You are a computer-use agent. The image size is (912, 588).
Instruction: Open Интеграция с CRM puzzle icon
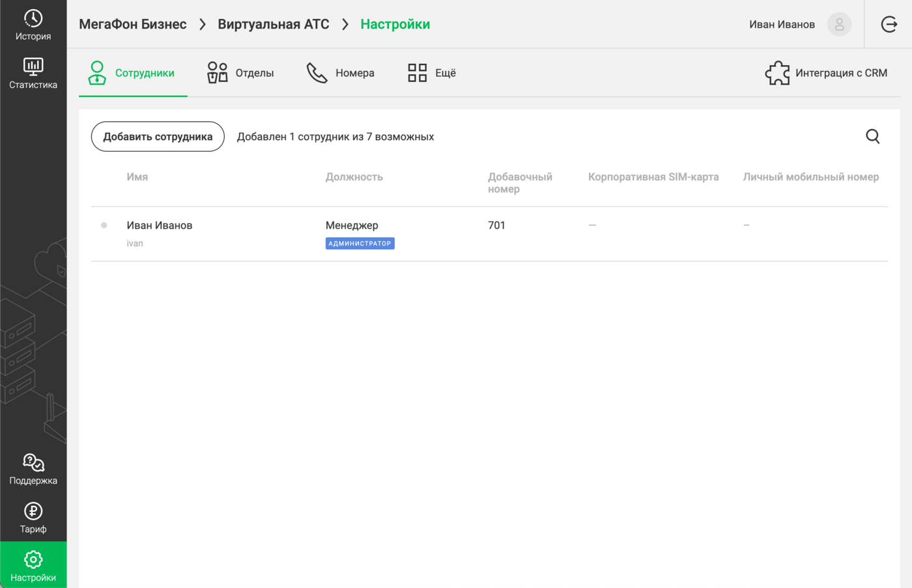coord(777,73)
